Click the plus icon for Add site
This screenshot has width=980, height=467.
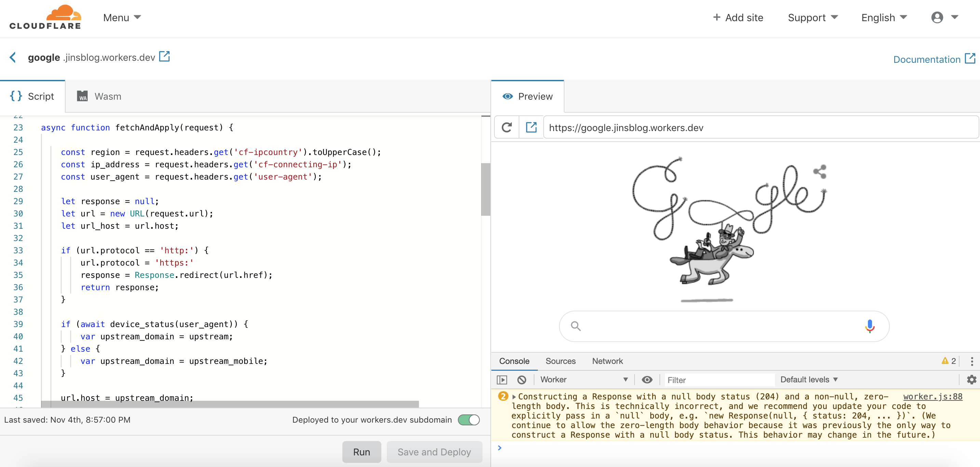coord(716,17)
